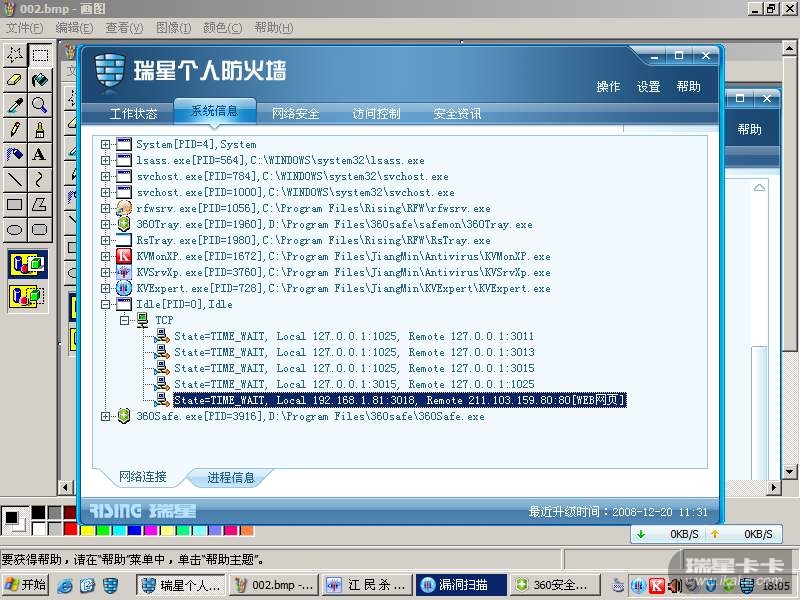This screenshot has height=600, width=800.
Task: Pick the polygon shape tool
Action: coord(40,205)
